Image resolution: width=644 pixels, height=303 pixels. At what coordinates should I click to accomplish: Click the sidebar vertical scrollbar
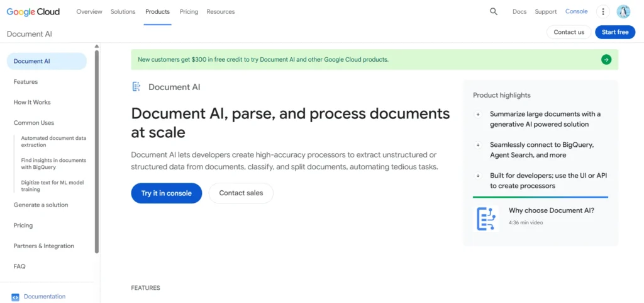[x=97, y=151]
